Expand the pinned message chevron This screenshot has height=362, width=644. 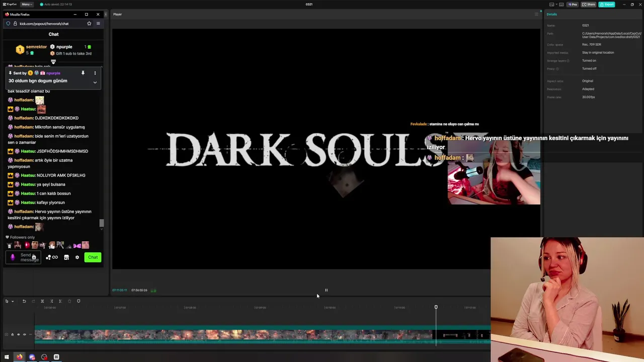pos(95,82)
